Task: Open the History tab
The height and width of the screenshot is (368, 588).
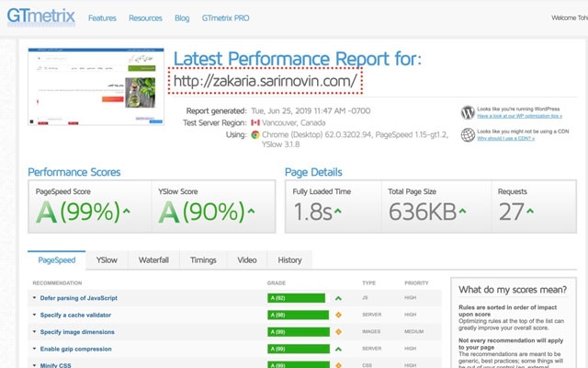Action: (x=289, y=259)
